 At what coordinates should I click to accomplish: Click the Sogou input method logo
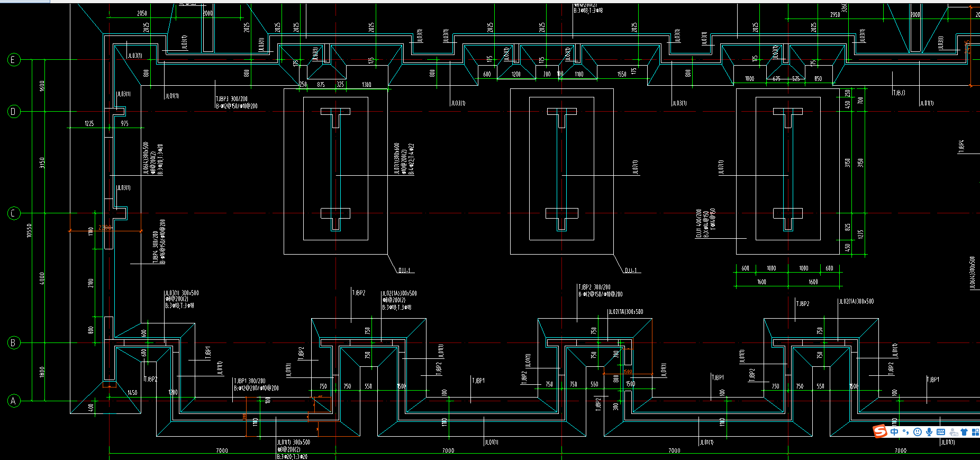[x=879, y=431]
